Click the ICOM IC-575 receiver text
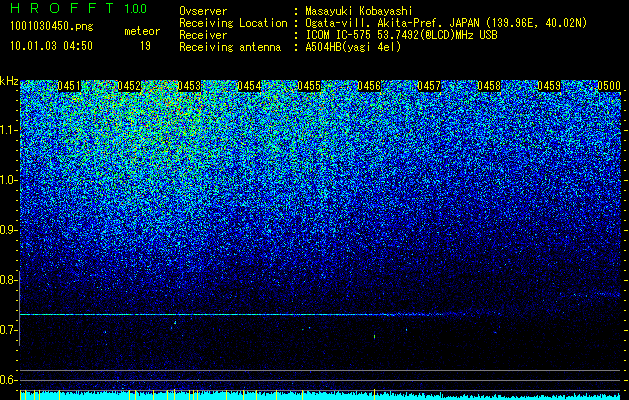The image size is (629, 400). click(401, 35)
